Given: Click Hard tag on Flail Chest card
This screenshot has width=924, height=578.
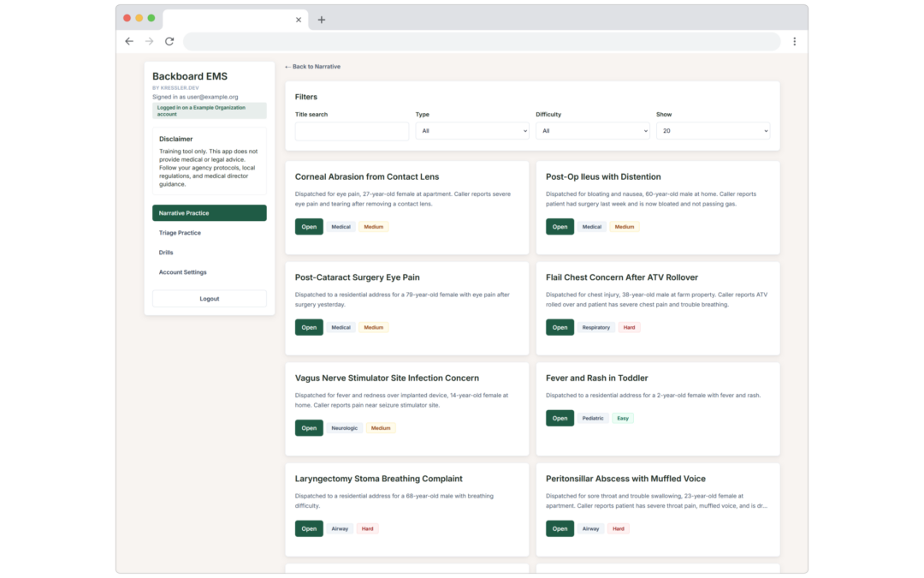Looking at the screenshot, I should coord(630,327).
